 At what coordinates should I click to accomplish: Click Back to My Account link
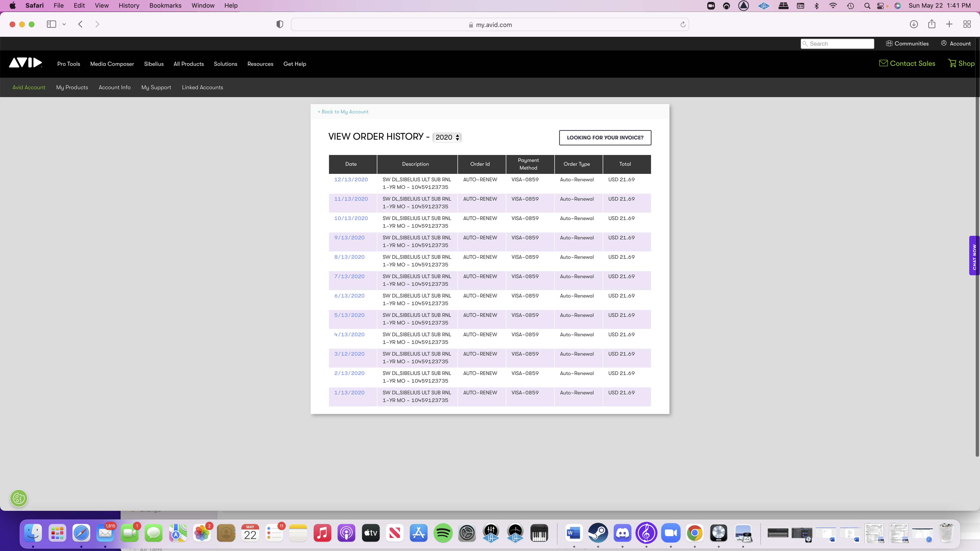click(x=343, y=112)
